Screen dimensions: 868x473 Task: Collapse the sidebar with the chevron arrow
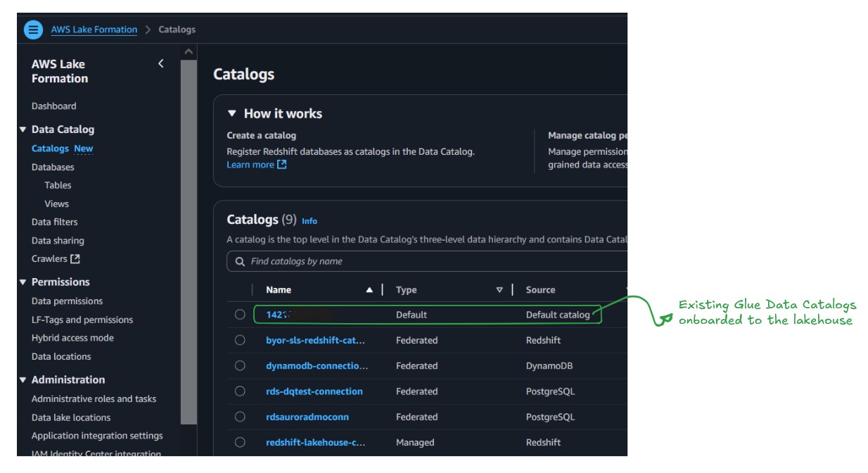coord(160,64)
